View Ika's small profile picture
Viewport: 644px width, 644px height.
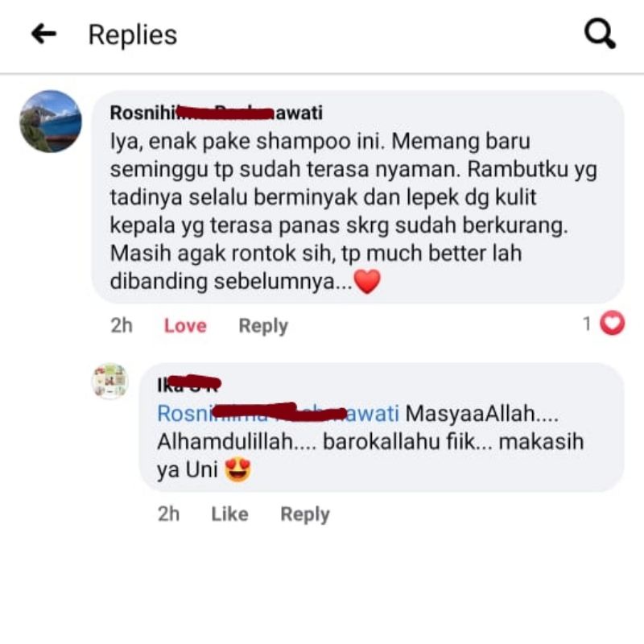[x=109, y=382]
